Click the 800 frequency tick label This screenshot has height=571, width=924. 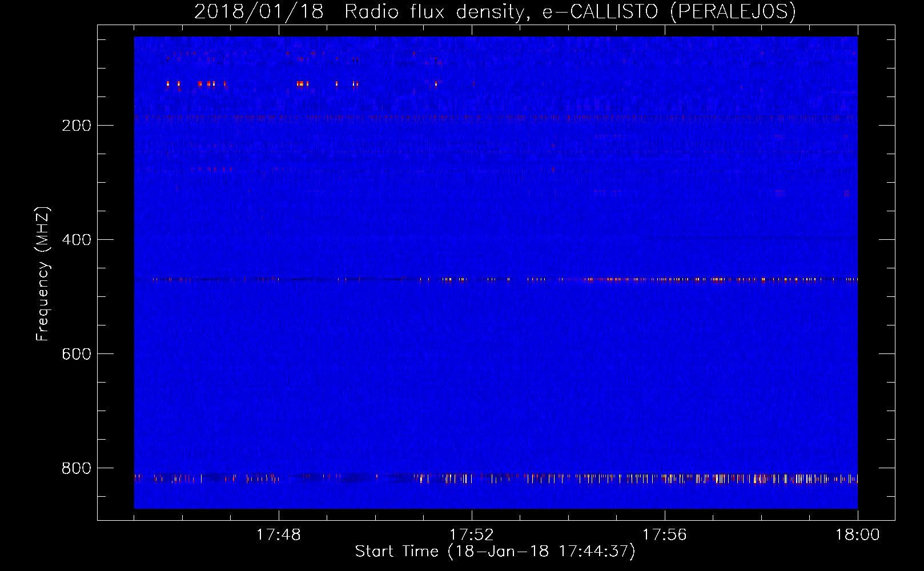(76, 468)
